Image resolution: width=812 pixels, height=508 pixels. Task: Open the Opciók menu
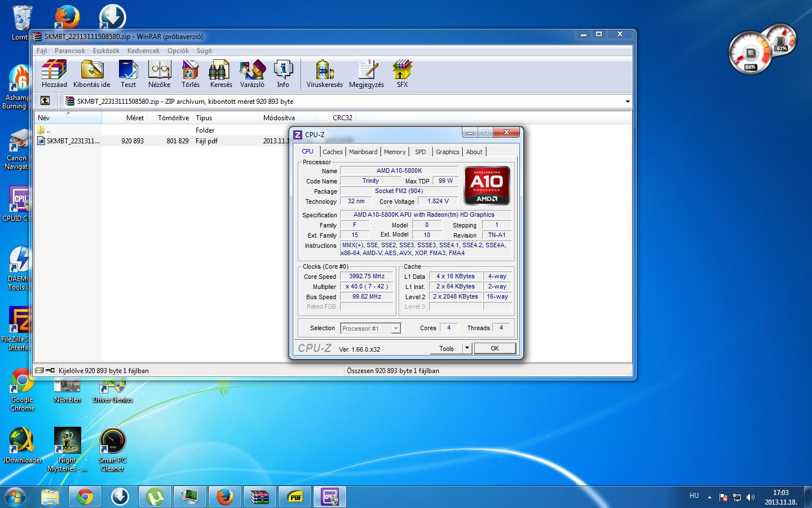178,51
